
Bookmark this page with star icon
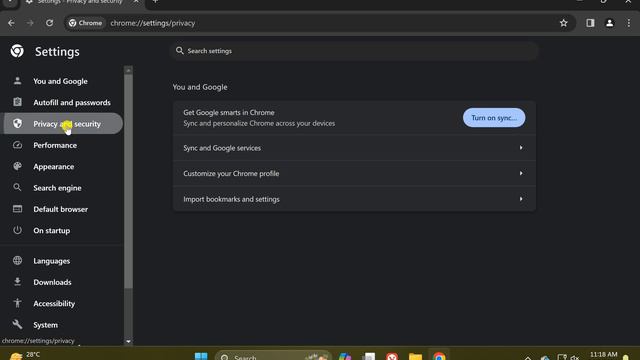564,23
